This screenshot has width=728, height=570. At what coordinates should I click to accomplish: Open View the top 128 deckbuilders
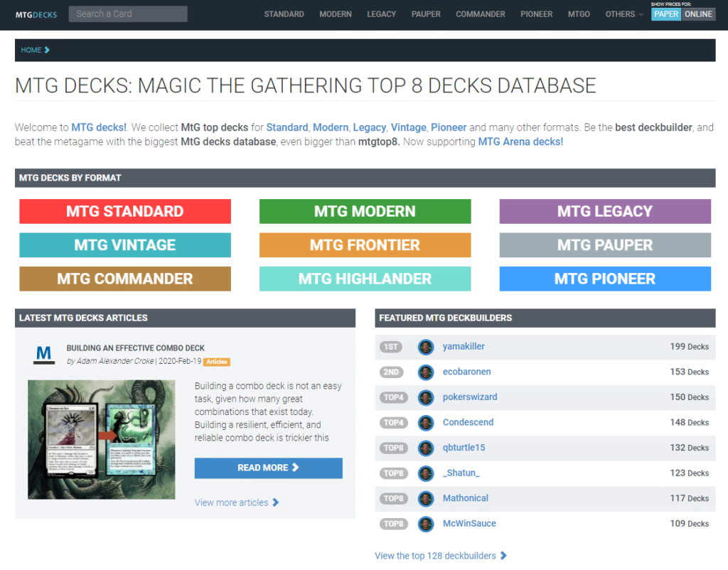pos(440,556)
